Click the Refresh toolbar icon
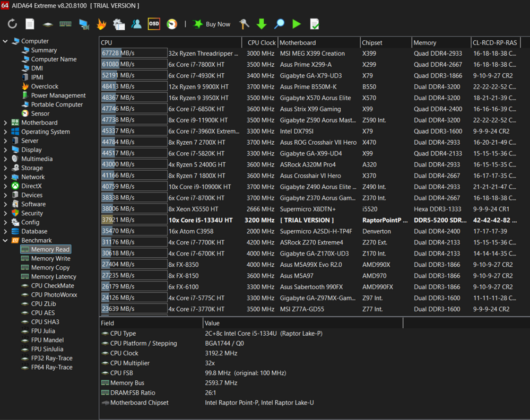Viewport: 530px width, 420px height. click(12, 24)
